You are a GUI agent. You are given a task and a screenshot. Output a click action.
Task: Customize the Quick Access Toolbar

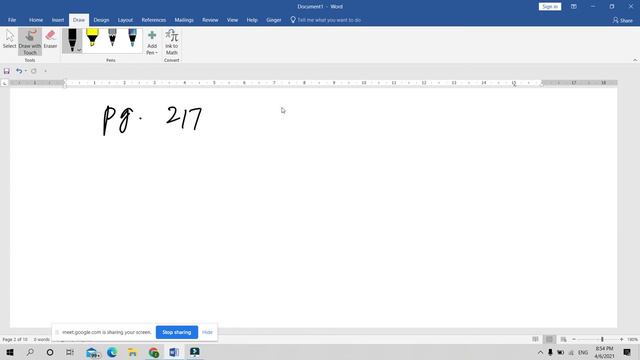tap(45, 71)
